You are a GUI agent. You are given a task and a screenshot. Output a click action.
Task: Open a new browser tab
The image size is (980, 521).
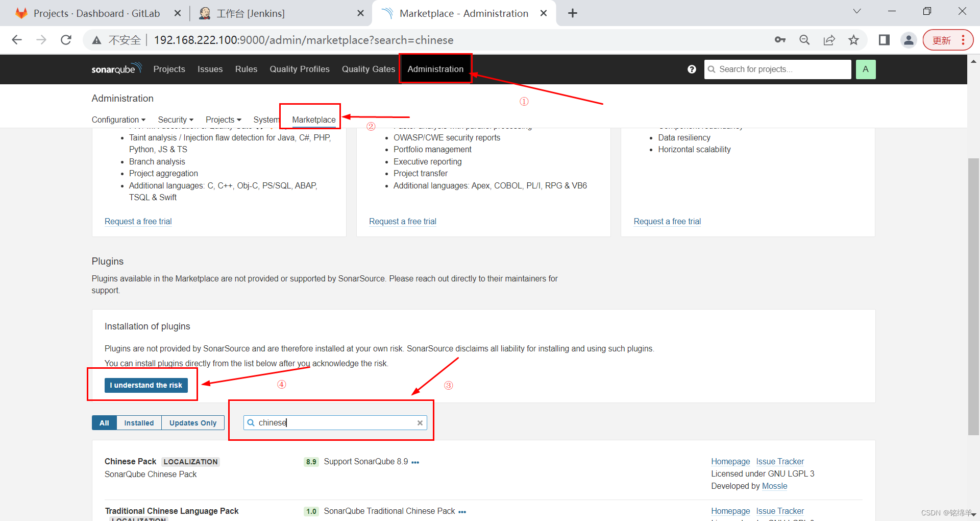pyautogui.click(x=573, y=13)
